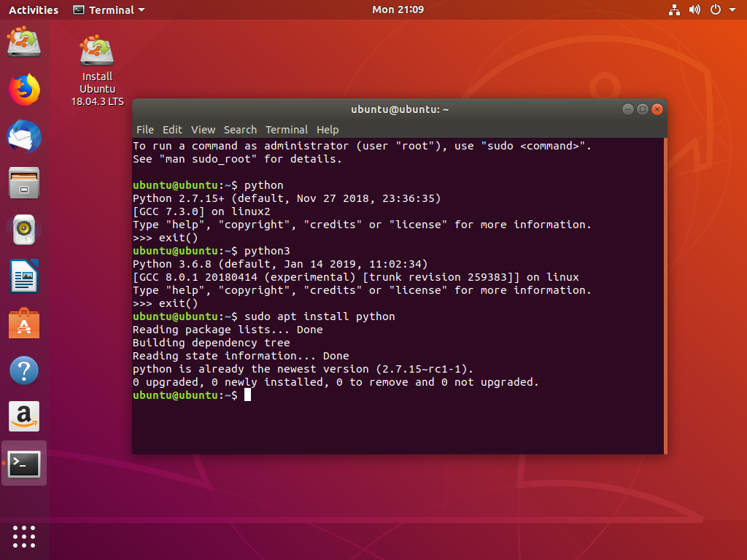
Task: Open the clock to show the calendar
Action: tap(398, 9)
